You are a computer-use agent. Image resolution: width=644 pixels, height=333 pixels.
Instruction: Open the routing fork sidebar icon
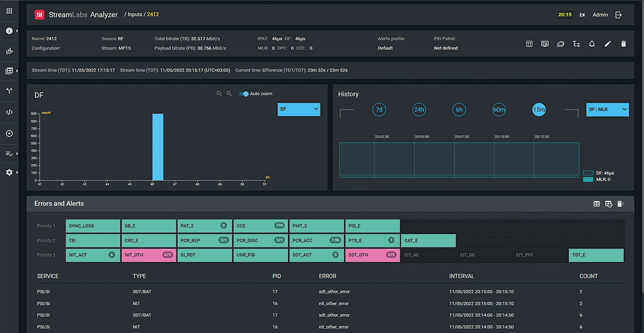pyautogui.click(x=9, y=91)
